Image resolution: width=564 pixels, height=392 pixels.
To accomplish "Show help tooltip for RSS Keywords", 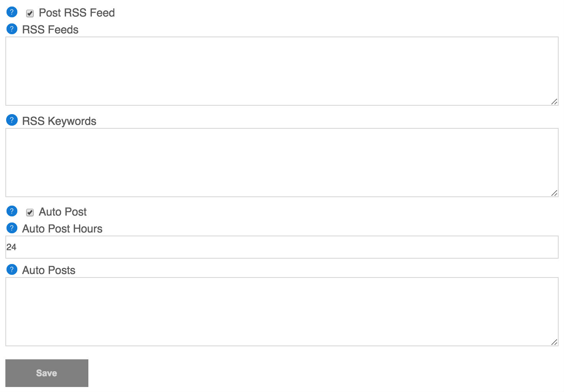I will [x=12, y=120].
